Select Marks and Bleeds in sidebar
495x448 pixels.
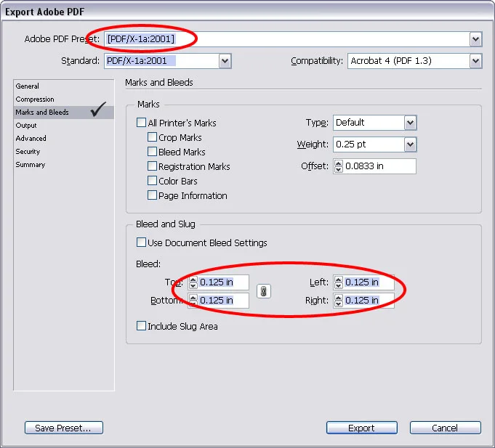pos(63,113)
